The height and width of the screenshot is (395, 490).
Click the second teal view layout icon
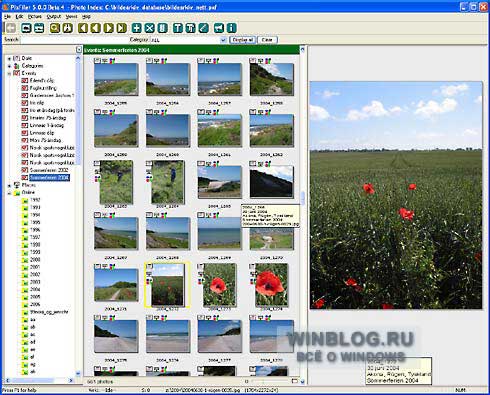[39, 28]
